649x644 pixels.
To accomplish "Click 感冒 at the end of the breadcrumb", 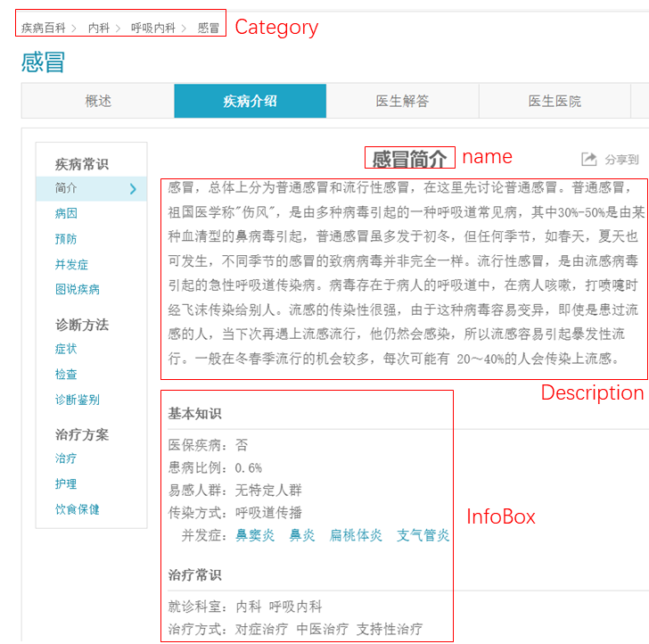I will coord(209,29).
